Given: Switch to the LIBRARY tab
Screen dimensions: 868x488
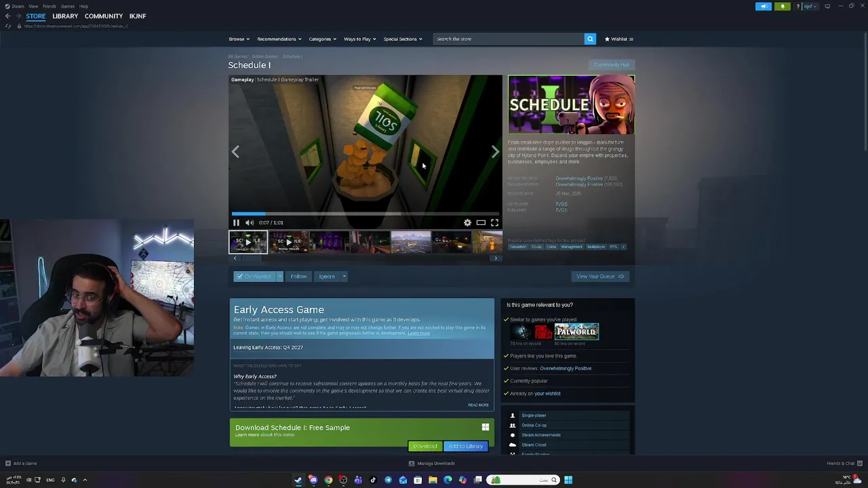Looking at the screenshot, I should pos(65,16).
